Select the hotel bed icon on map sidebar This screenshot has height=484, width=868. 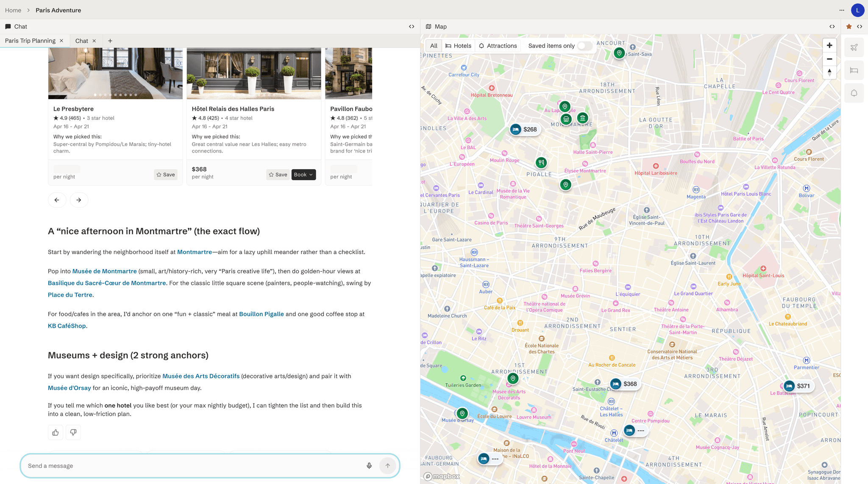tap(854, 70)
